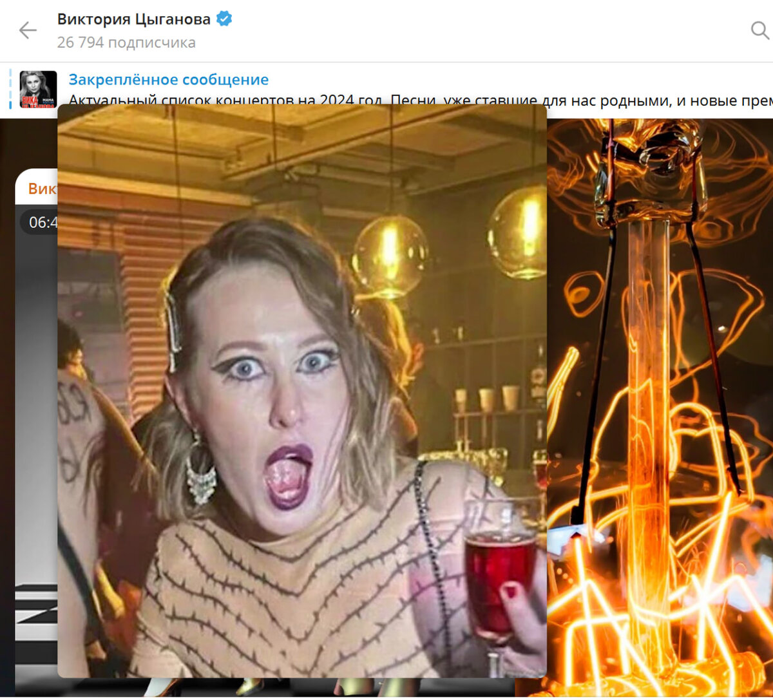
Task: Click the empty header area beside channel title
Action: tap(490, 30)
